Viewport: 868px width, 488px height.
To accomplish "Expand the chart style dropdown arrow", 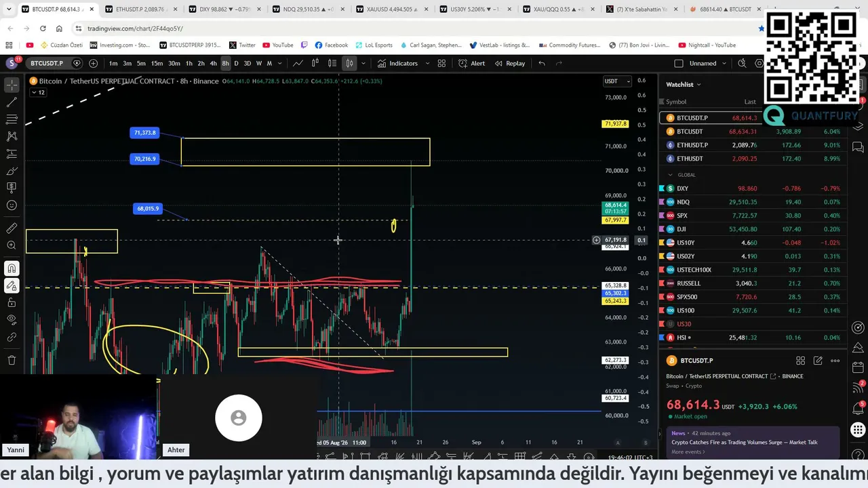I will tap(363, 63).
